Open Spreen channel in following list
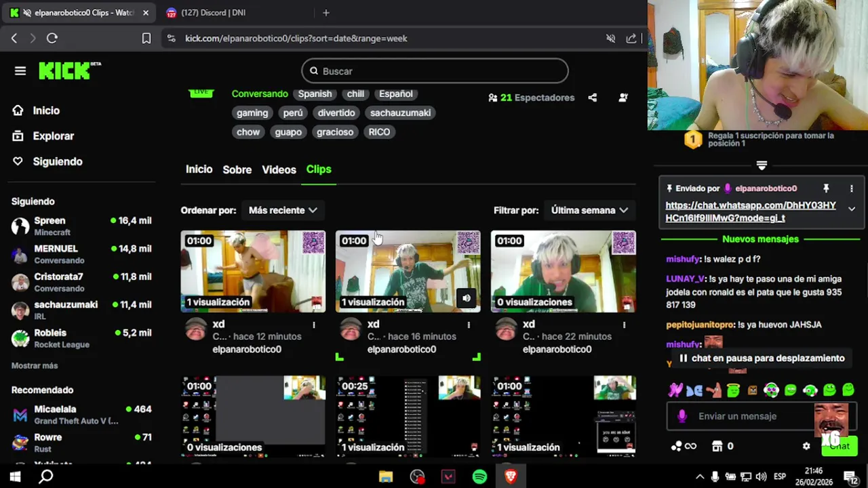Viewport: 868px width, 488px height. click(x=81, y=226)
